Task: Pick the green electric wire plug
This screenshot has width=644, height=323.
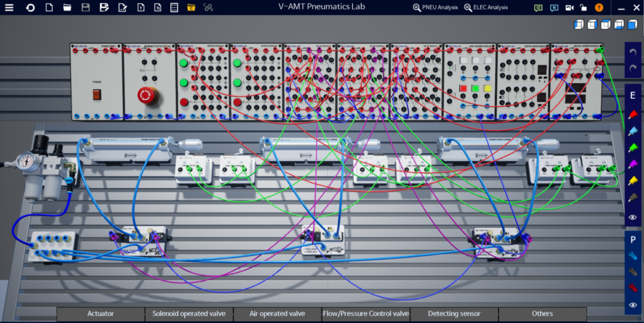Action: tap(633, 147)
